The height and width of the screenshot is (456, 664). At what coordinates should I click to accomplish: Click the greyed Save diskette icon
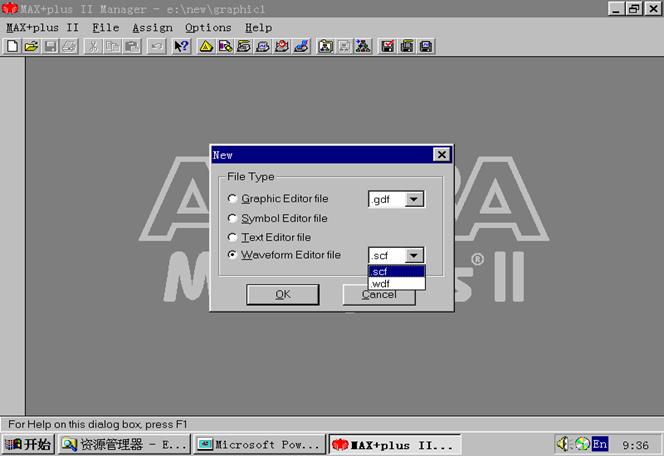[x=50, y=46]
